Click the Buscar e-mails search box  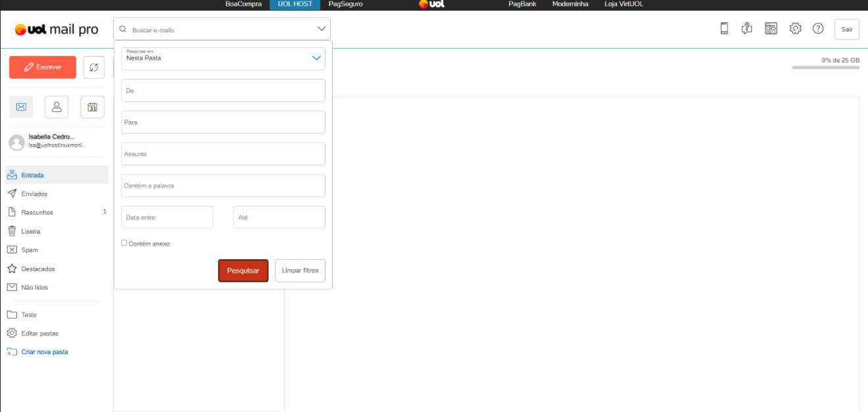222,30
